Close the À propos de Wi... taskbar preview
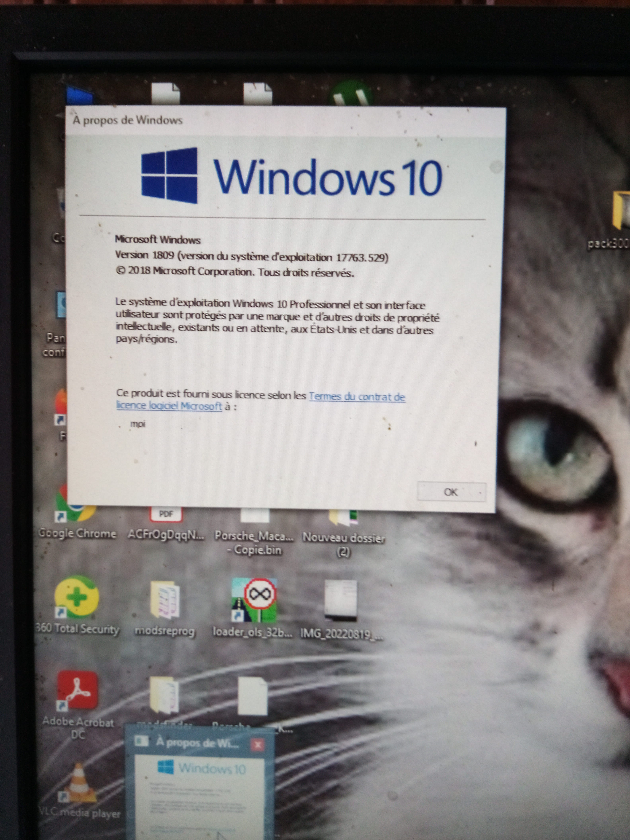The image size is (630, 840). (258, 745)
